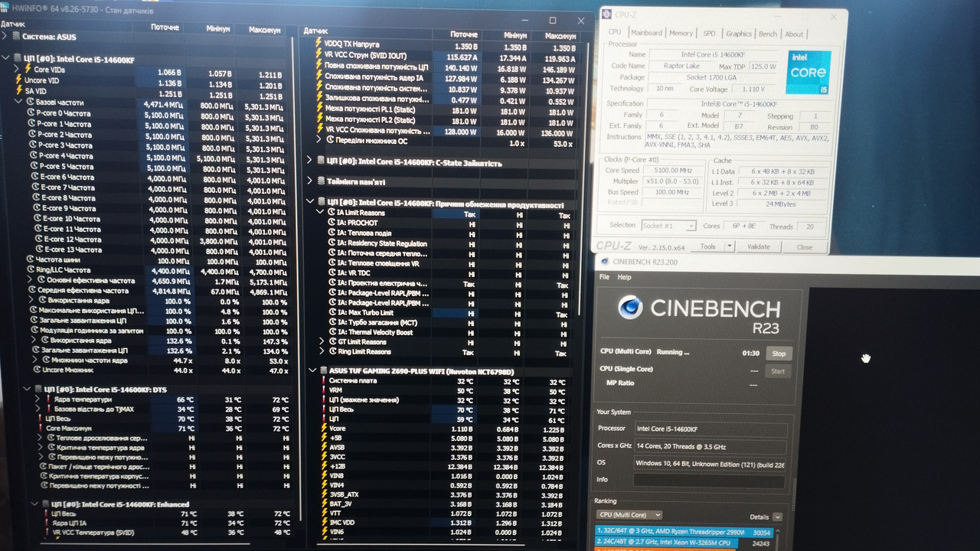Screen dimensions: 980x551
Task: Click the Validate button in CPU-Z
Action: (x=758, y=246)
